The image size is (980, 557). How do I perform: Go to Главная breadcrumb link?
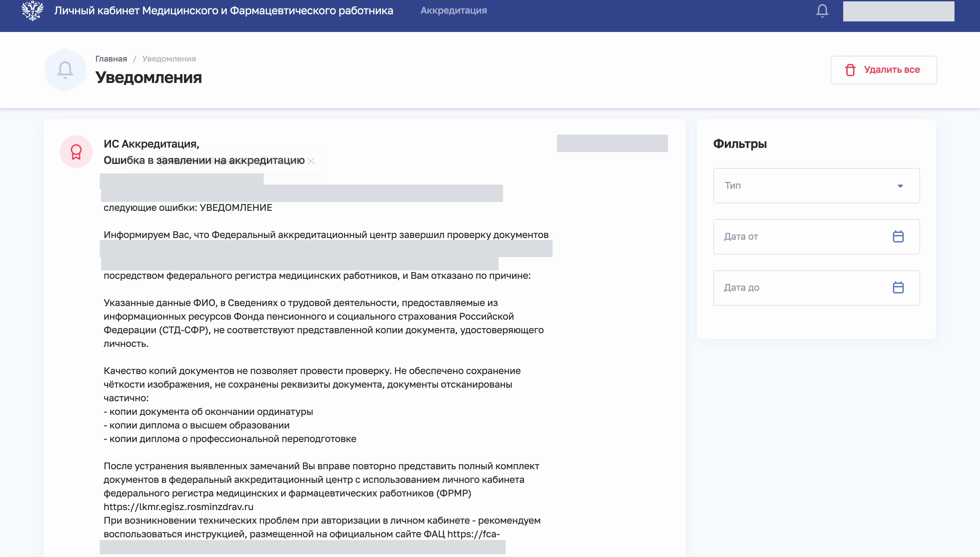(x=111, y=58)
